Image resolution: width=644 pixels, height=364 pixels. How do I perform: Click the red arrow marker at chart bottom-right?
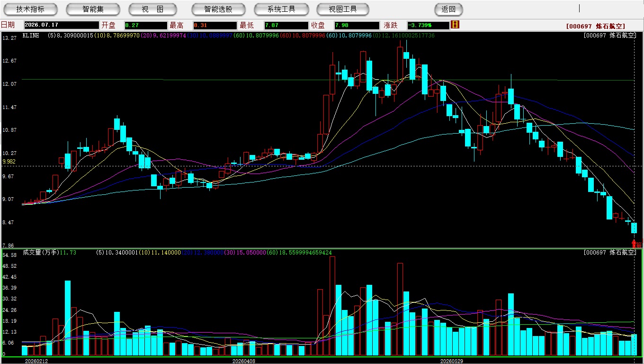pyautogui.click(x=634, y=244)
